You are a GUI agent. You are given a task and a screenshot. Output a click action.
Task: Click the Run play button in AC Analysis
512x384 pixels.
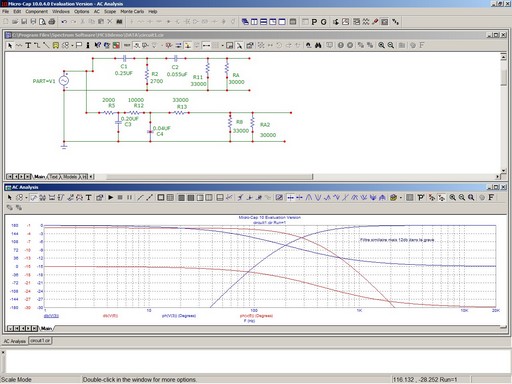[111, 198]
